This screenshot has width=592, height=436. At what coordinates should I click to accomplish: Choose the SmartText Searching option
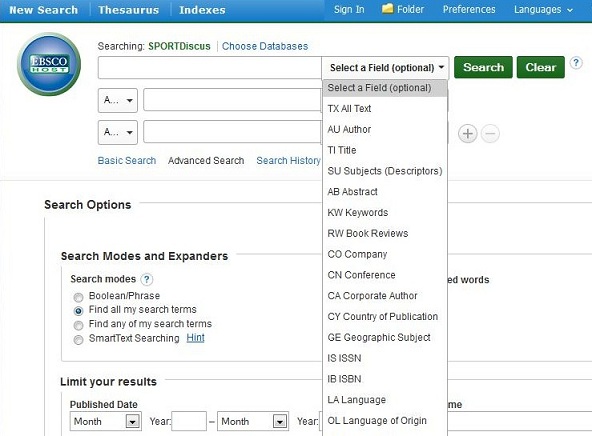pyautogui.click(x=78, y=340)
